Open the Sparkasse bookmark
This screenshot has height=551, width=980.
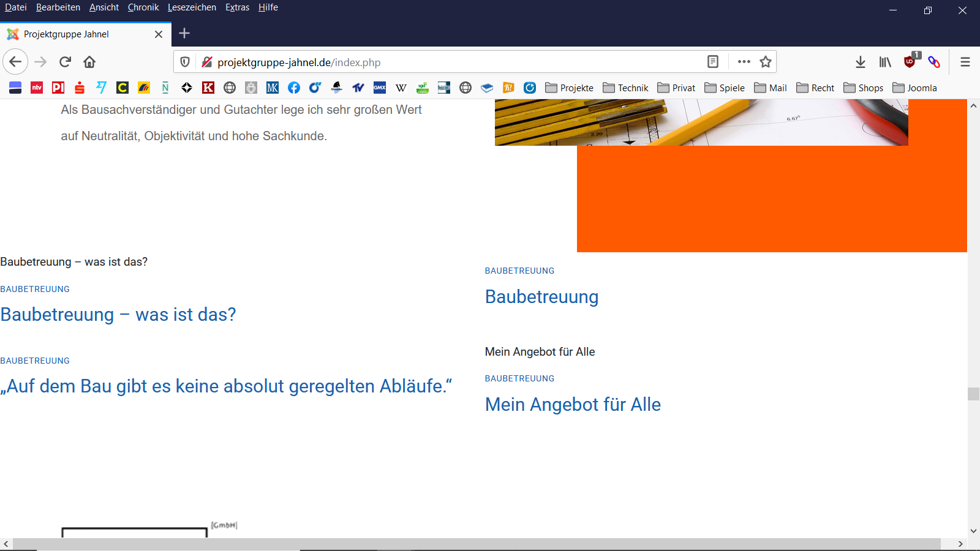click(x=80, y=88)
